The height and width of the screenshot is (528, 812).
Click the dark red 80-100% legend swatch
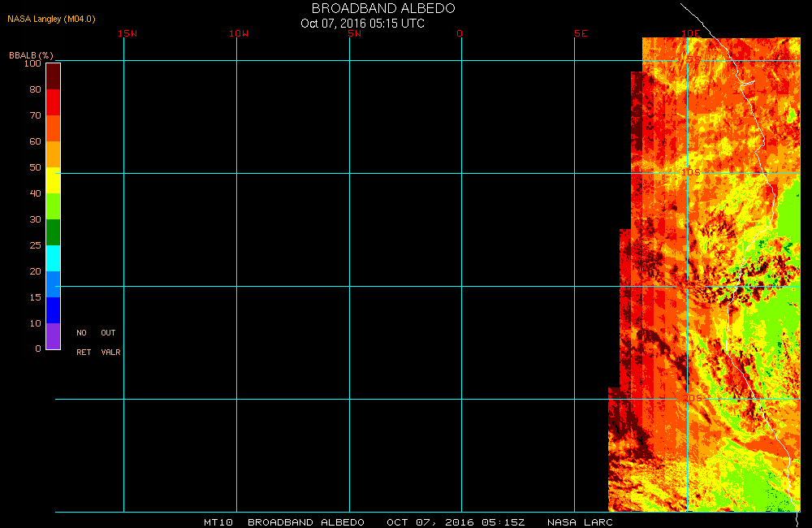53,76
